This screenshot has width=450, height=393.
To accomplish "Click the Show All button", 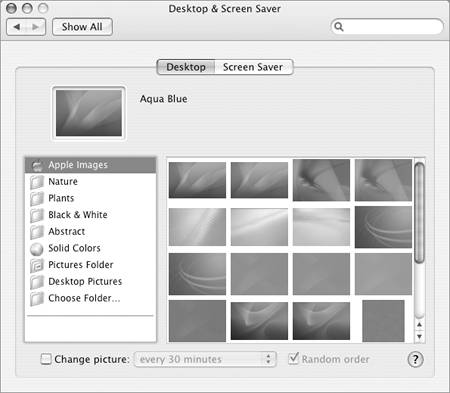I will (x=82, y=27).
